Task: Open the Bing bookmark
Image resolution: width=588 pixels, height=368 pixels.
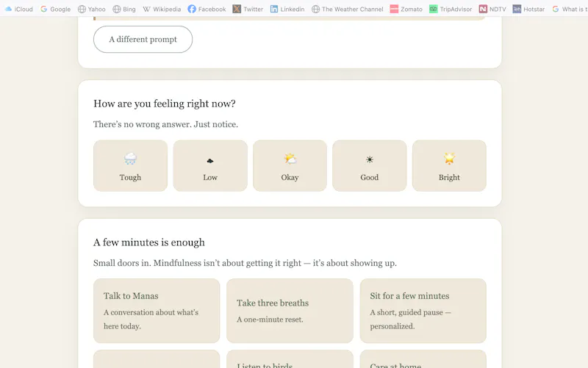Action: [x=124, y=9]
